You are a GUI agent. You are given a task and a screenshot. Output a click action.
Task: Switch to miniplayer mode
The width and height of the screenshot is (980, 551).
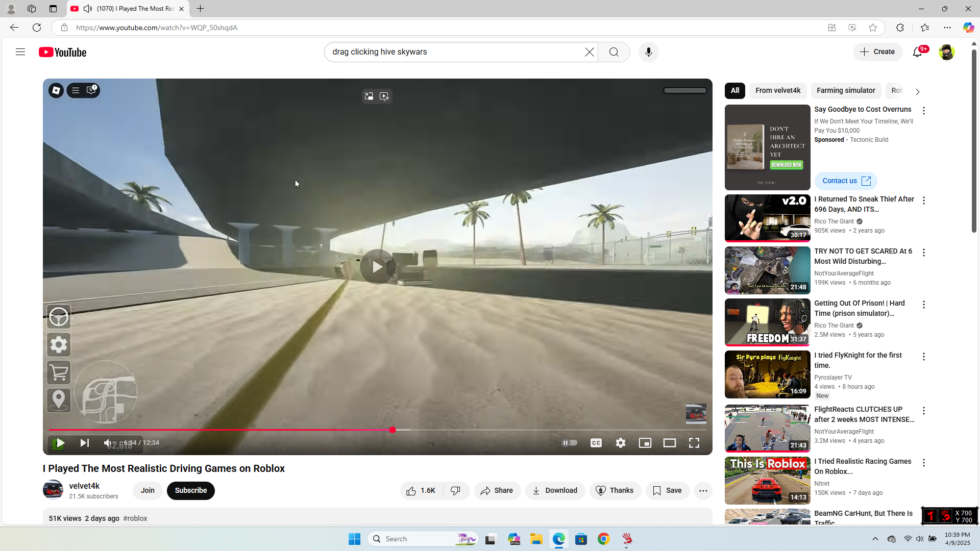tap(645, 443)
